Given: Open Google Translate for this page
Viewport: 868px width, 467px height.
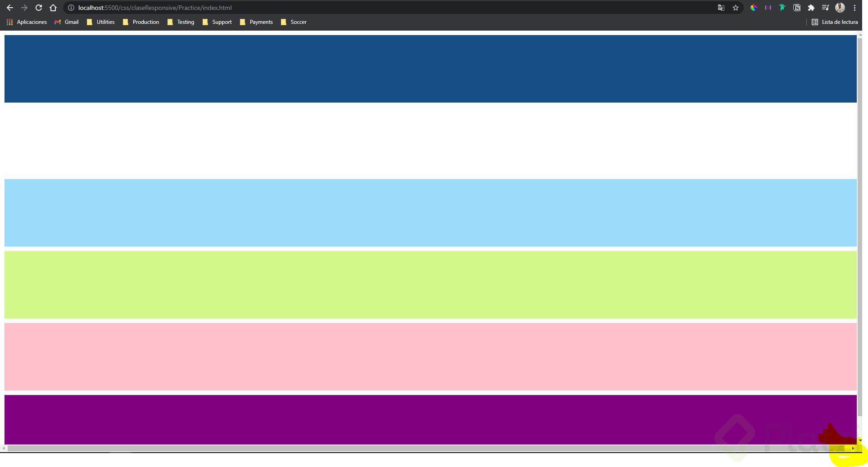Looking at the screenshot, I should pos(721,8).
